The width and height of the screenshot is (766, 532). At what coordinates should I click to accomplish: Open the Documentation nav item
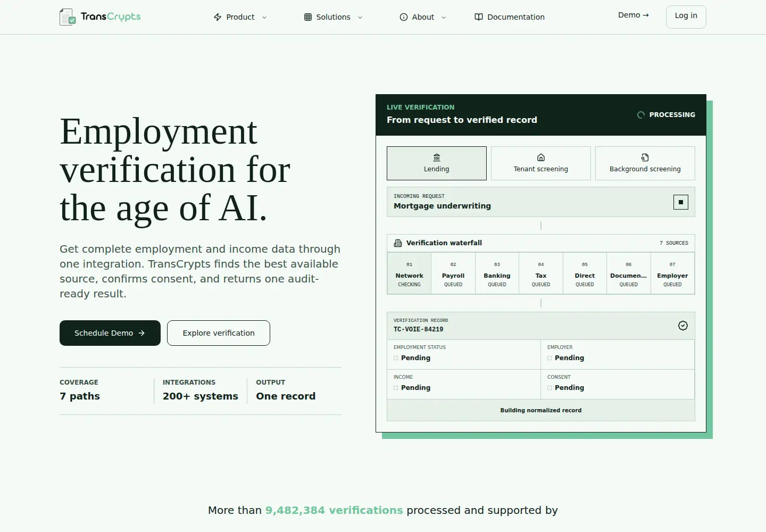pyautogui.click(x=510, y=17)
